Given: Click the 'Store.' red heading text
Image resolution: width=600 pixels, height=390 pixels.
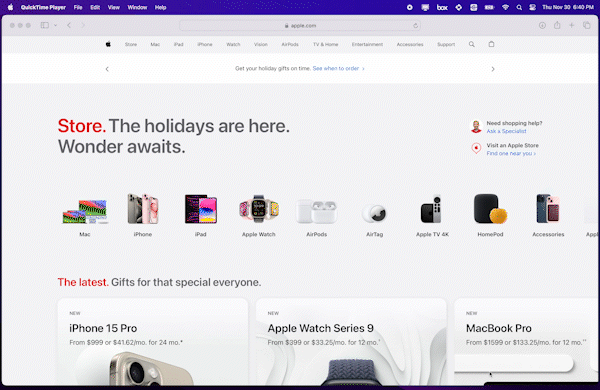Looking at the screenshot, I should coord(82,126).
